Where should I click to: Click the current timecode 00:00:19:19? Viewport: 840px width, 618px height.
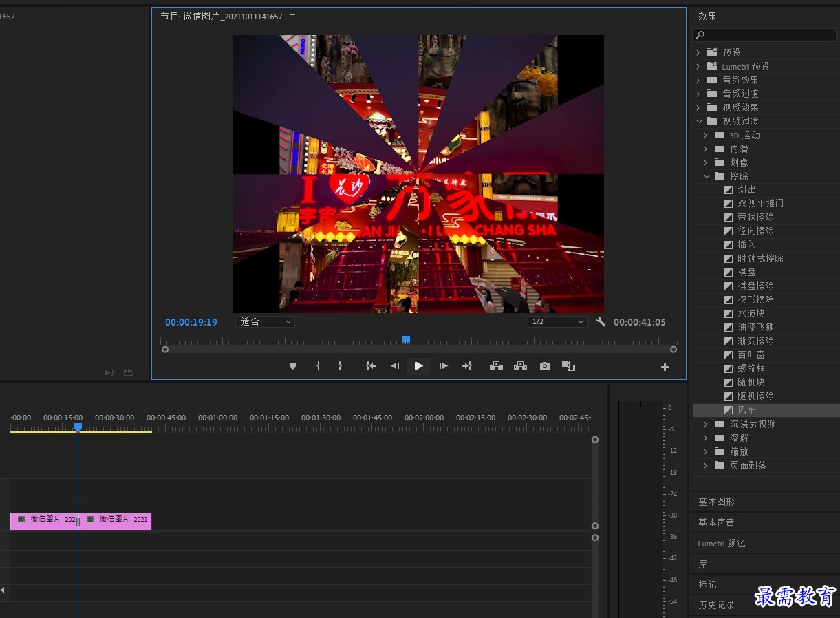point(191,322)
